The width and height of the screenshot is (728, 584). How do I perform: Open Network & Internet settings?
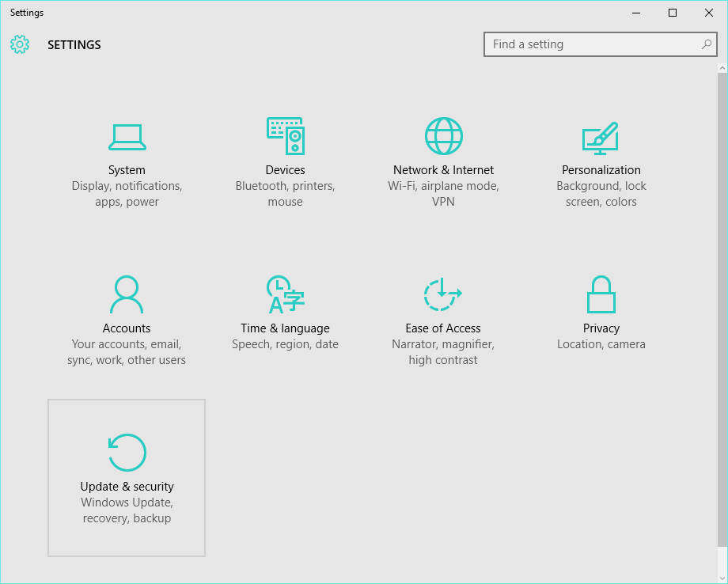pyautogui.click(x=443, y=135)
